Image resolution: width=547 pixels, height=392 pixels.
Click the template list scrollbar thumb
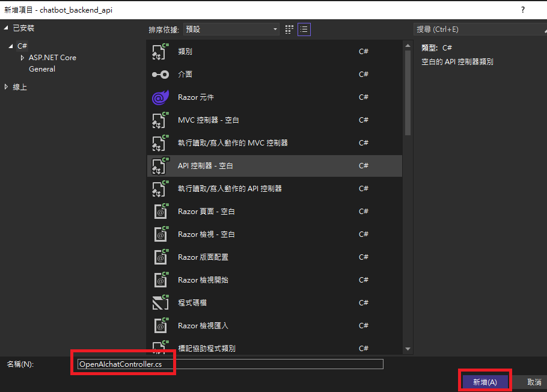point(408,93)
